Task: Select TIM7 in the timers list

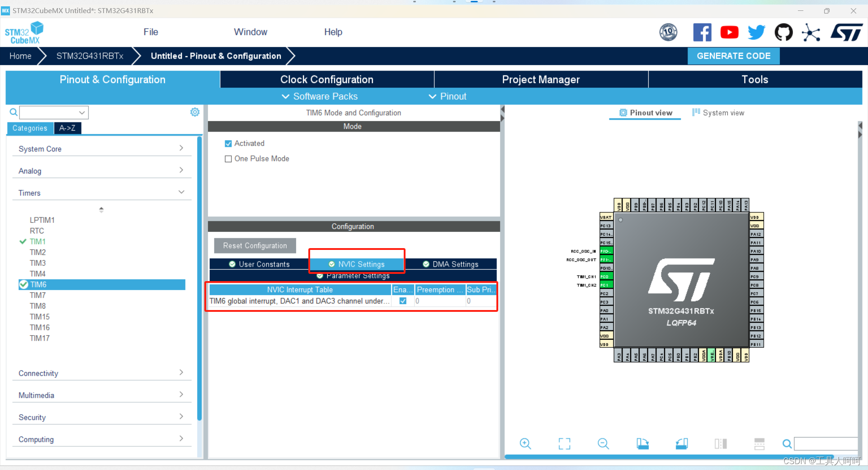Action: point(38,296)
